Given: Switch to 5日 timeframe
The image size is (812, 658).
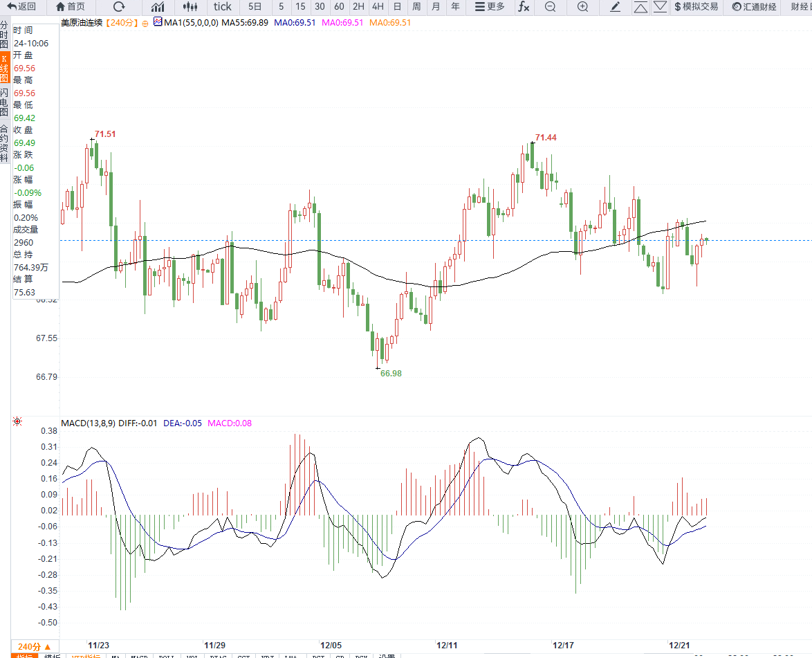Looking at the screenshot, I should tap(255, 7).
